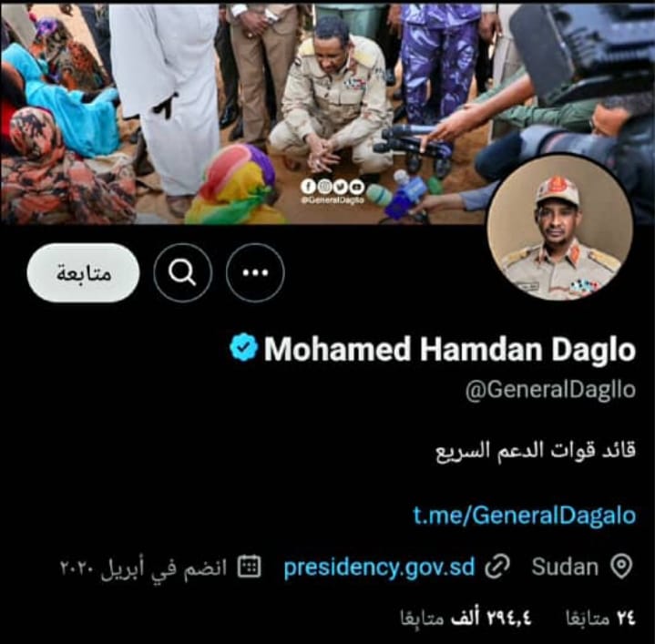Open the profile search magnifier icon
The height and width of the screenshot is (644, 655).
(x=182, y=272)
